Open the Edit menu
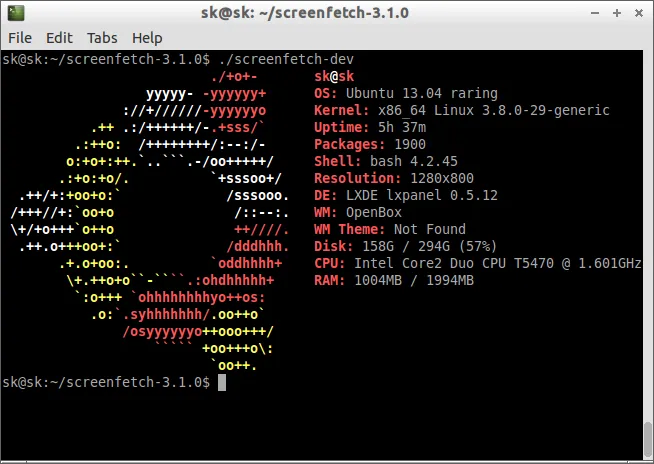Viewport: 654px width, 464px height. [x=59, y=38]
